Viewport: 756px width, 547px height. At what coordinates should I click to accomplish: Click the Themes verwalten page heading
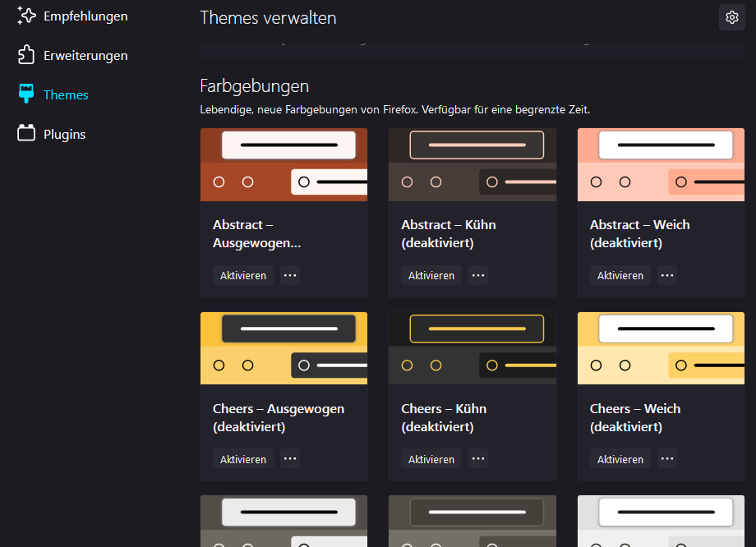click(268, 18)
